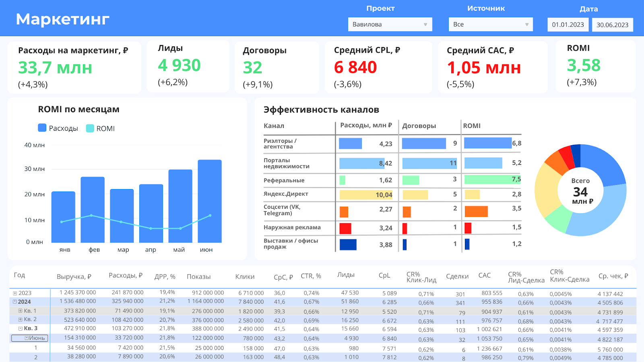The width and height of the screenshot is (644, 362).
Task: Open the Проект dropdown showing Вавилова
Action: pyautogui.click(x=390, y=25)
